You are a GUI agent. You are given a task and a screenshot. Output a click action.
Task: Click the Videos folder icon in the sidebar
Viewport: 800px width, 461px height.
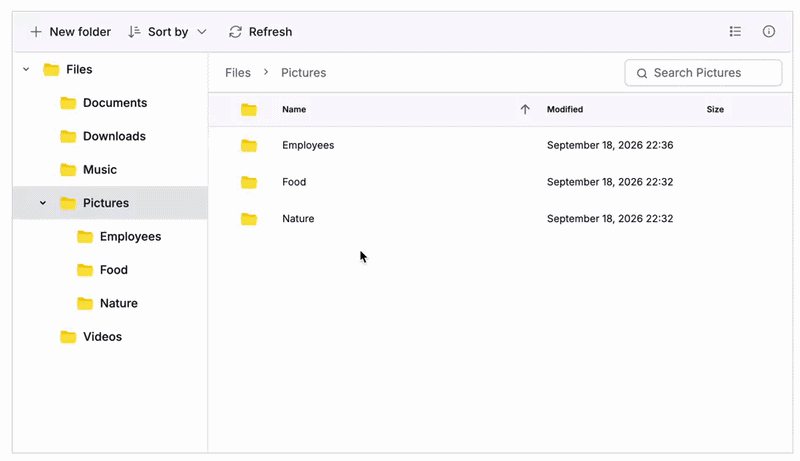point(68,337)
